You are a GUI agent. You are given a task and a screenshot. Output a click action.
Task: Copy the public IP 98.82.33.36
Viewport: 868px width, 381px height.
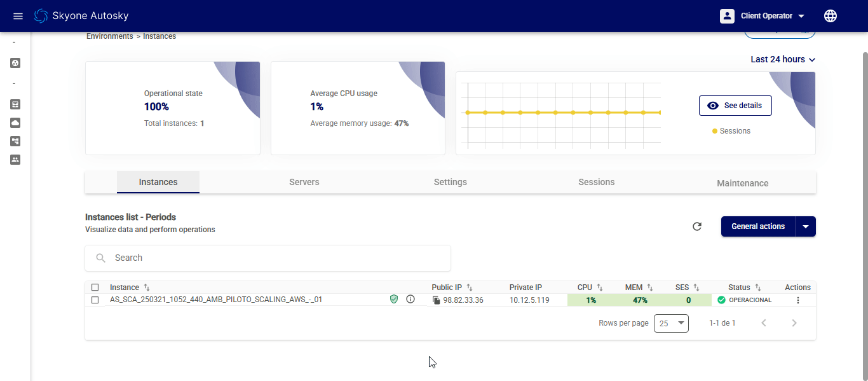pos(436,300)
